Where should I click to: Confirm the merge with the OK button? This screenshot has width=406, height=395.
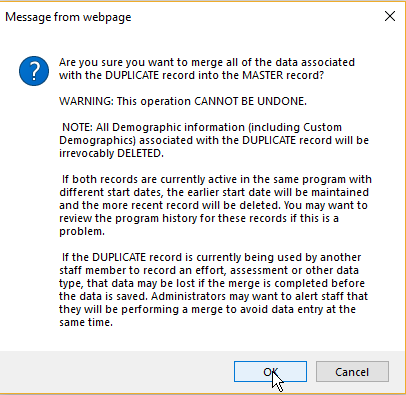tap(270, 371)
